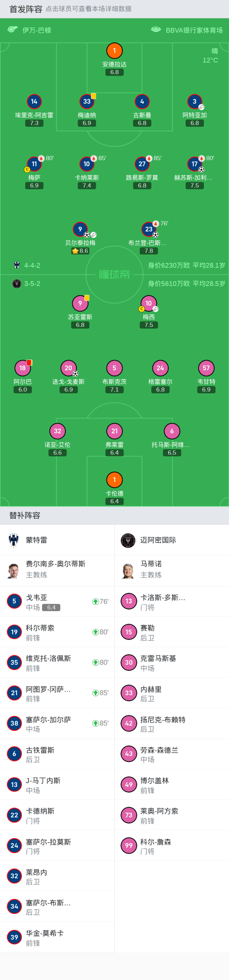Click the referee whistle icon
Viewport: 229px width, 980px height.
(x=12, y=30)
